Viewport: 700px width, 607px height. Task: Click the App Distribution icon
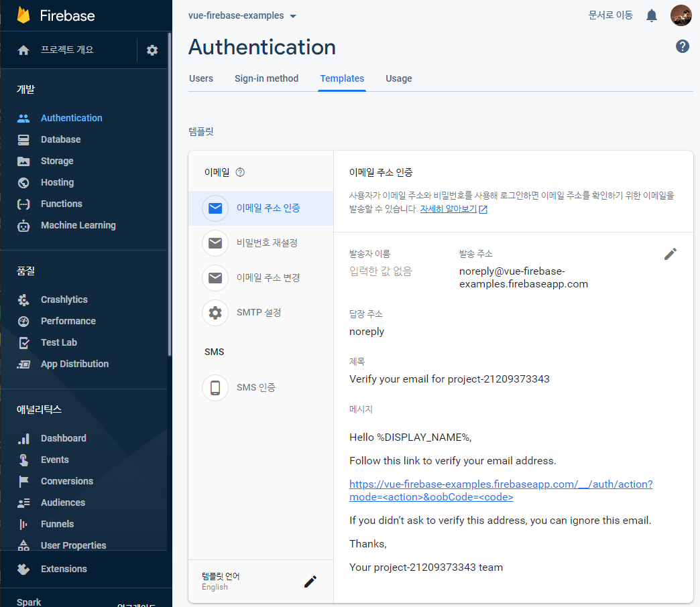click(23, 364)
